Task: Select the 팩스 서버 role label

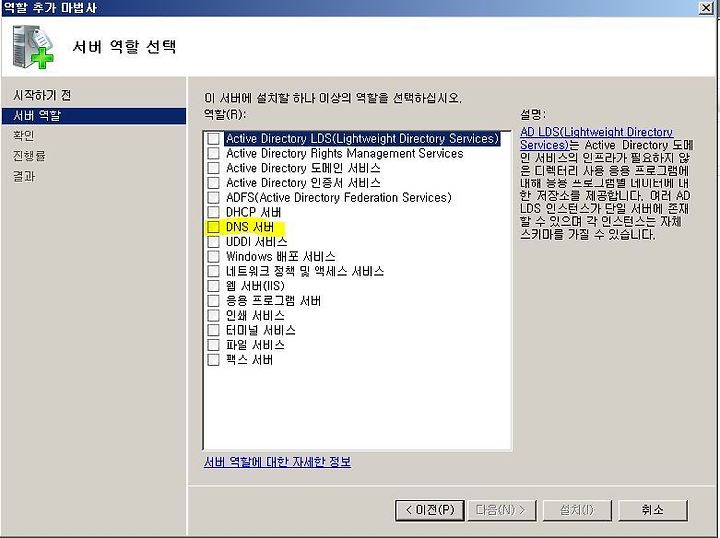Action: [249, 359]
